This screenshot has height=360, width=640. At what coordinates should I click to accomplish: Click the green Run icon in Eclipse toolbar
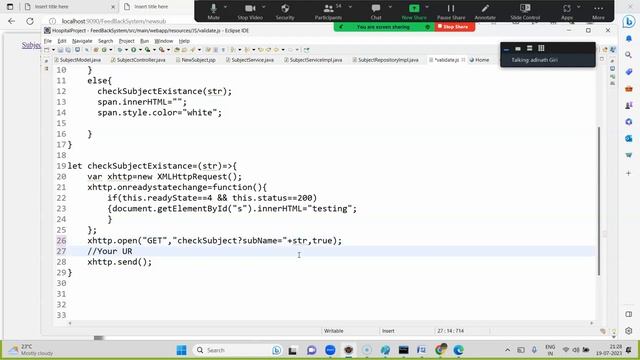pyautogui.click(x=133, y=50)
